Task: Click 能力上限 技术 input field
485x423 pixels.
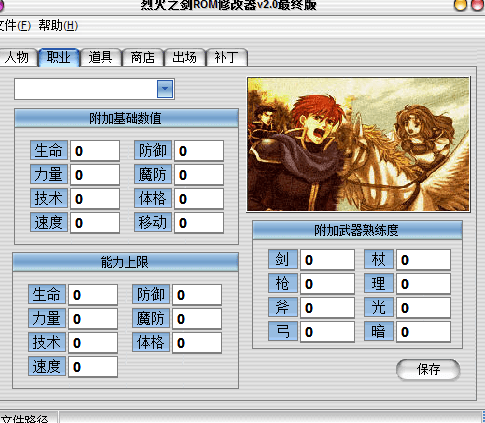Action: coord(93,343)
